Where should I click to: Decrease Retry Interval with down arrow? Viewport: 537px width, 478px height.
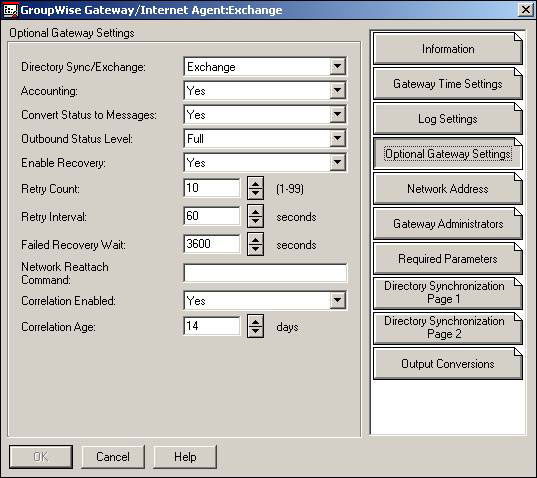(x=255, y=222)
